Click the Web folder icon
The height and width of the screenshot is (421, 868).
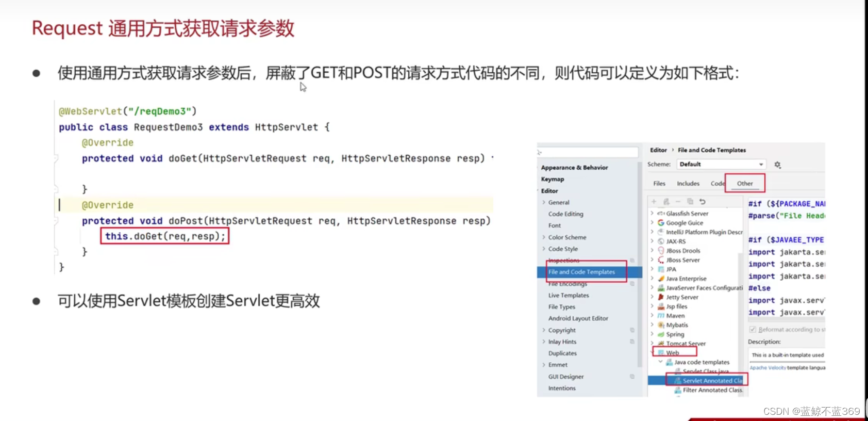point(661,353)
